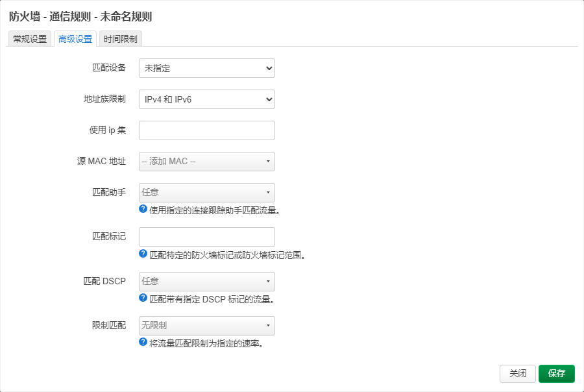Focus the 使用 ip 集 text field

206,130
